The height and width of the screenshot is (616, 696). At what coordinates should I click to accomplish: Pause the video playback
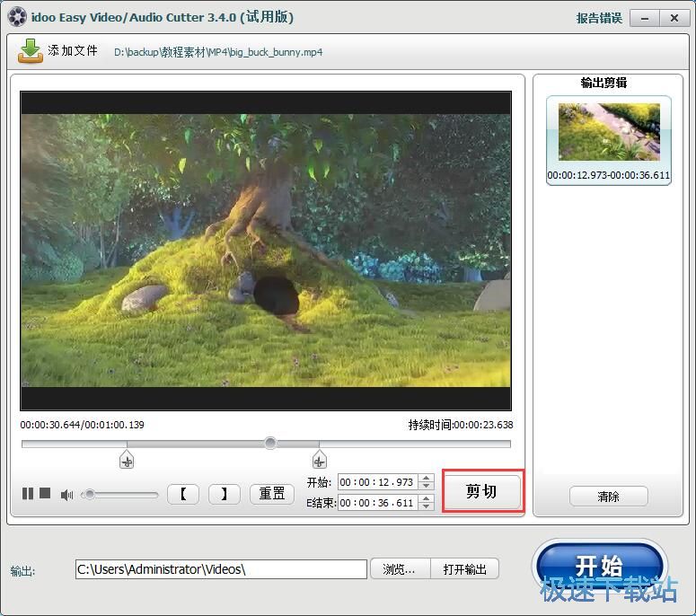pyautogui.click(x=28, y=494)
